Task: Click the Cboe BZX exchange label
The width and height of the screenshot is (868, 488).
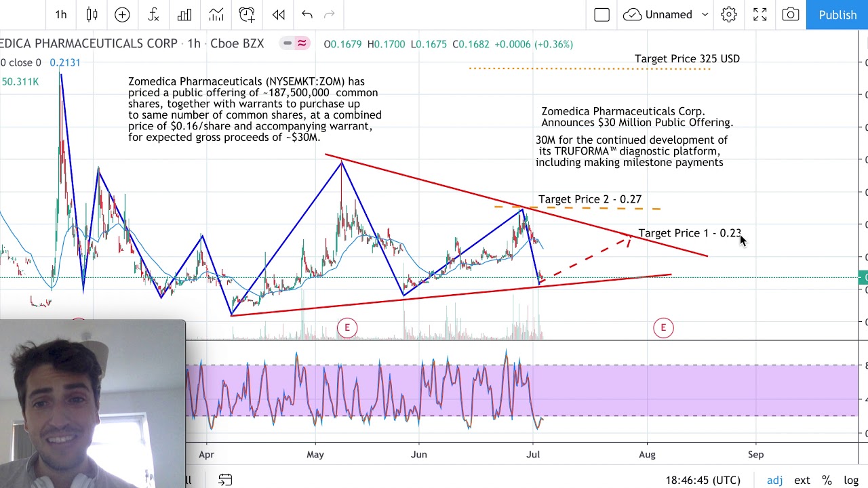Action: (237, 43)
